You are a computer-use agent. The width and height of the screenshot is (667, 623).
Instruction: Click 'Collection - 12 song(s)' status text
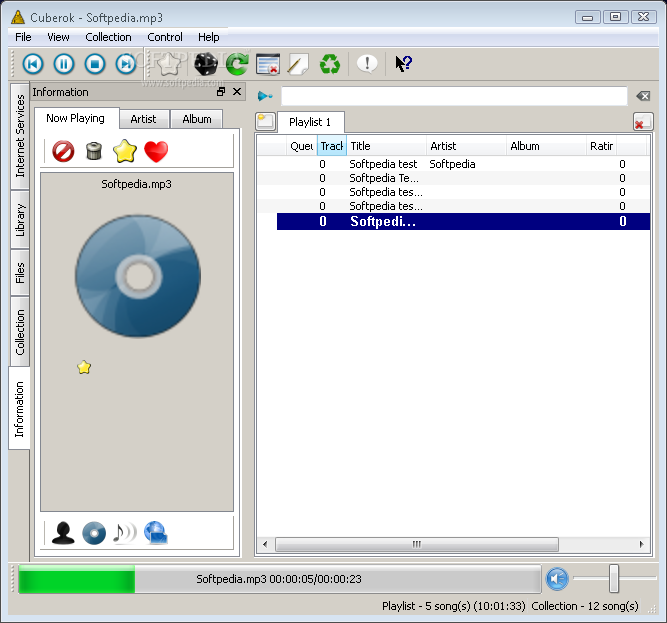585,606
